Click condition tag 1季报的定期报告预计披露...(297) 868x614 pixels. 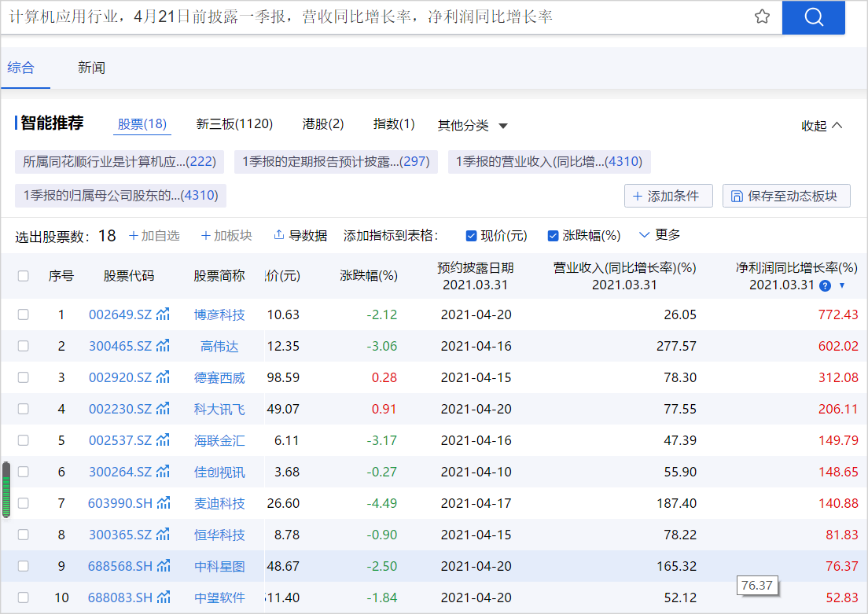(336, 162)
